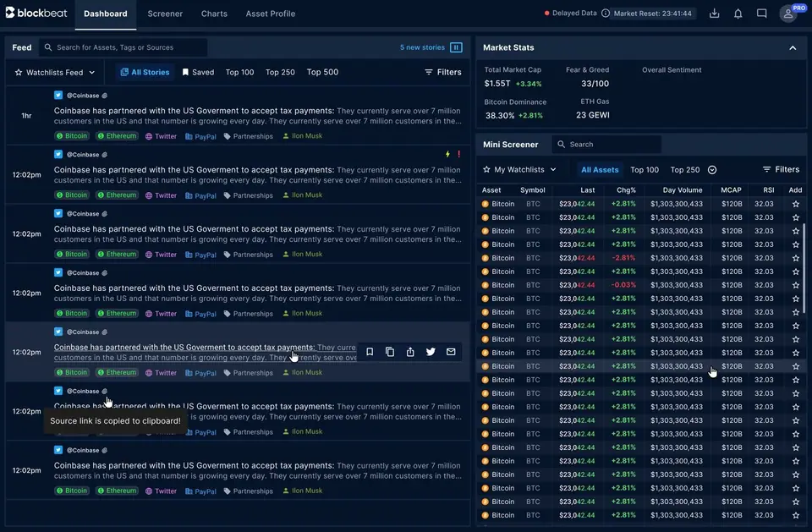Switch to the Screener tab
This screenshot has height=532, width=812.
[165, 14]
